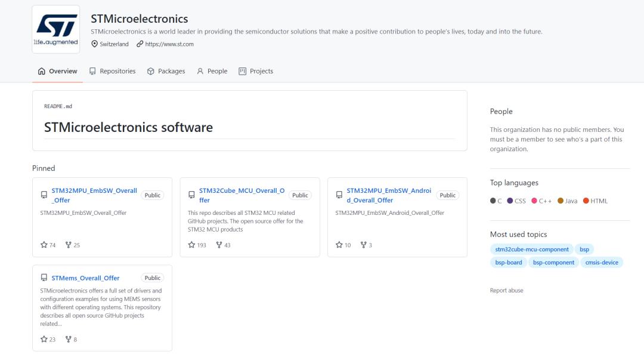
Task: View the 3 forks of the Android offer repo
Action: [x=366, y=245]
